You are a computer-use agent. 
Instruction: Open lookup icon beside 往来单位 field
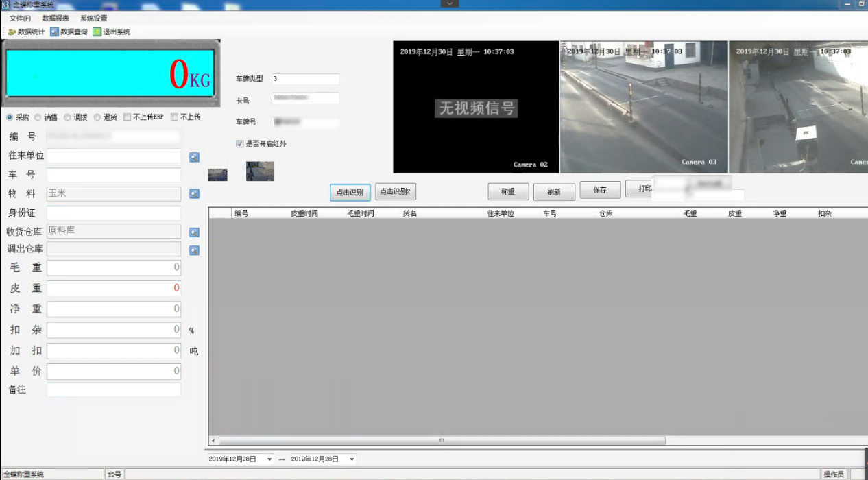coord(194,157)
